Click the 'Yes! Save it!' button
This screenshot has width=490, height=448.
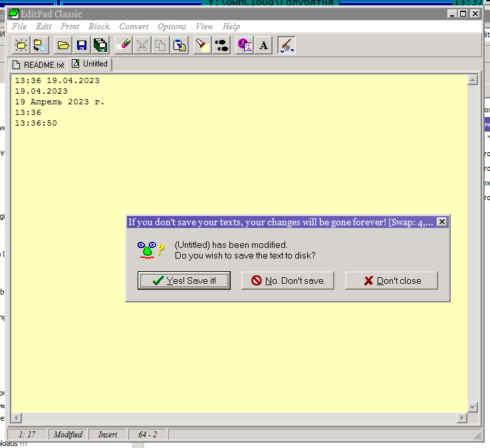[184, 280]
